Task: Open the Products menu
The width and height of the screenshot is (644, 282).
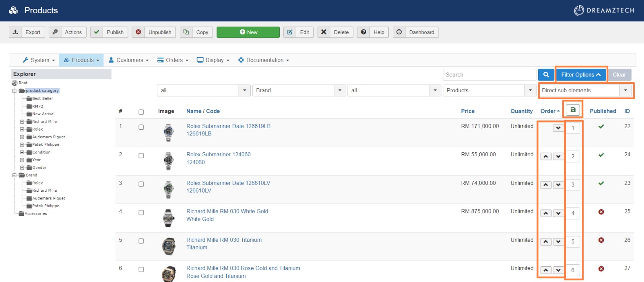Action: [81, 60]
